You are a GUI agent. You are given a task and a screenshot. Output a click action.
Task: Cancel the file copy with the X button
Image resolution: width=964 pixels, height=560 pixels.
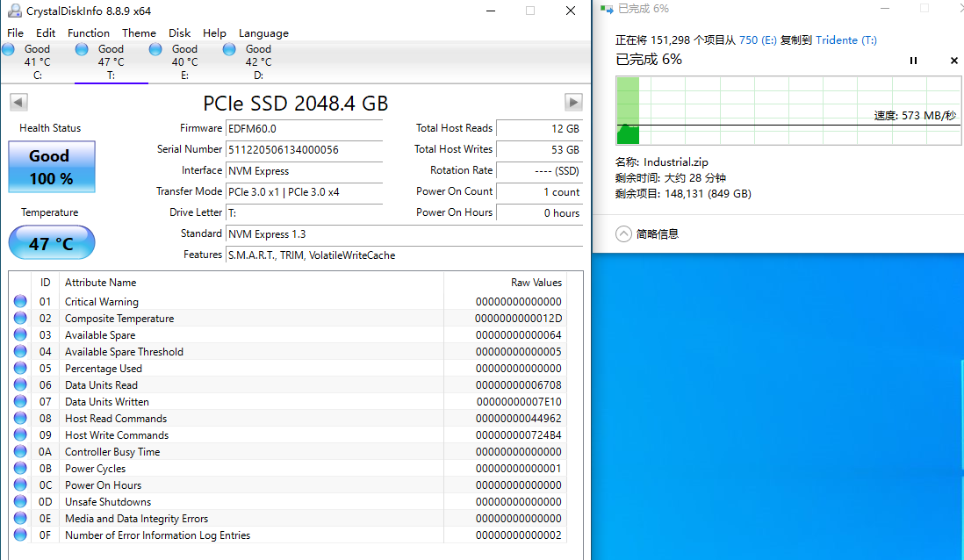(953, 61)
